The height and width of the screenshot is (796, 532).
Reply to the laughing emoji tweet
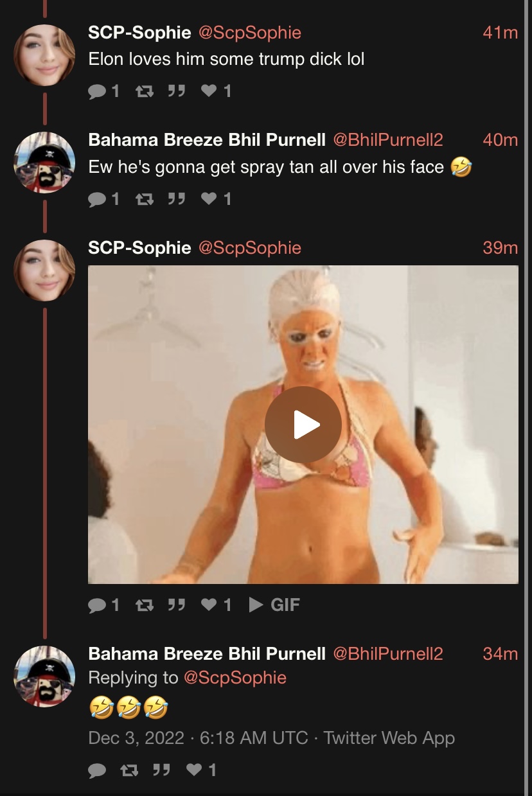[97, 770]
